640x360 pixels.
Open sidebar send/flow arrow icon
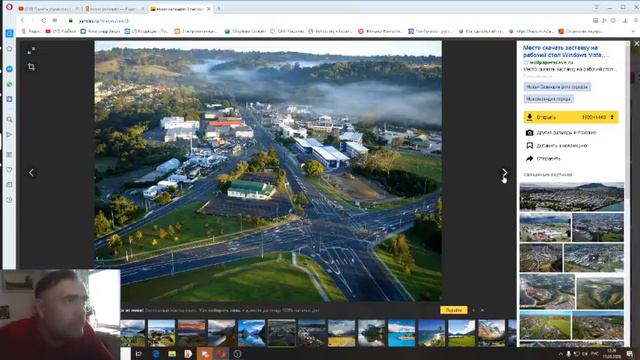coord(9,135)
